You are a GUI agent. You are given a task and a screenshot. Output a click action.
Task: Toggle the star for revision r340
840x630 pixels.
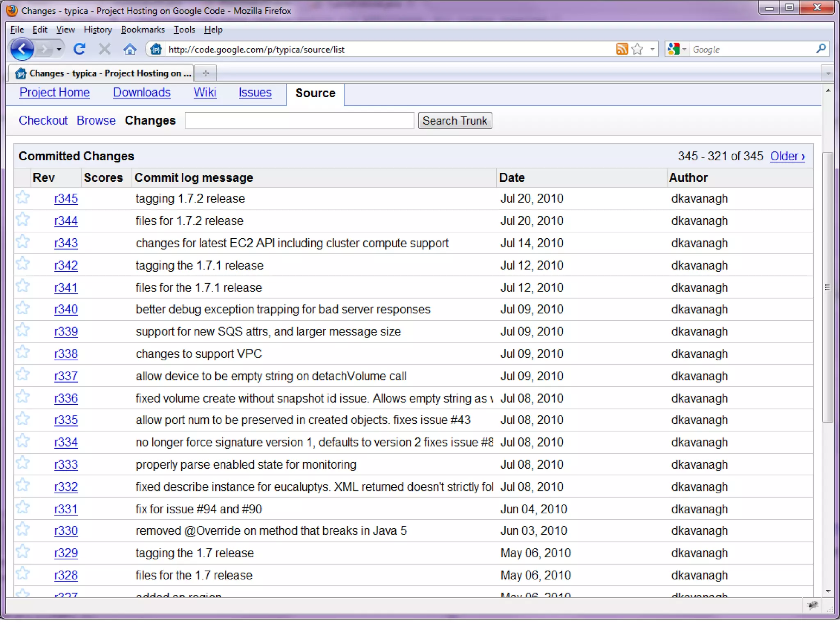coord(23,308)
